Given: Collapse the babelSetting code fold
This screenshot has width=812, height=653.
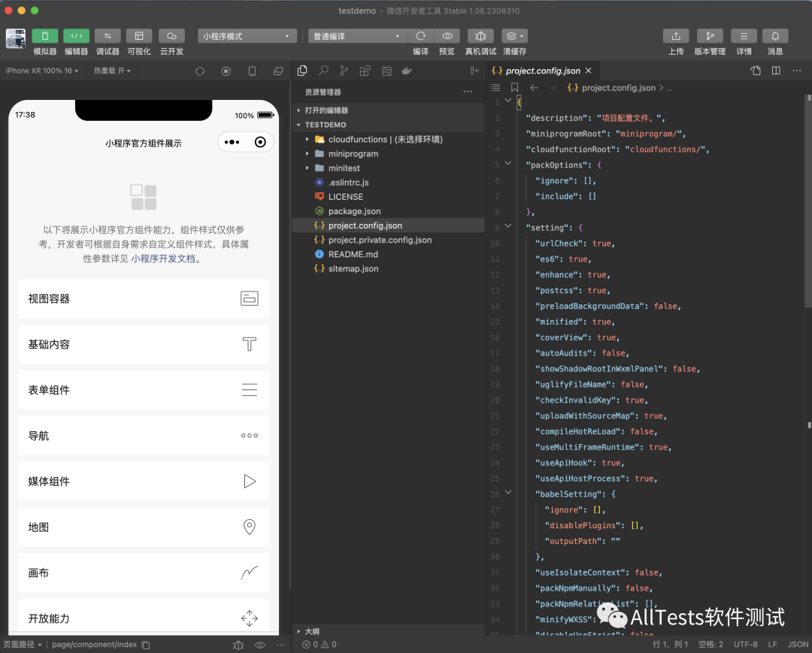Looking at the screenshot, I should [508, 492].
